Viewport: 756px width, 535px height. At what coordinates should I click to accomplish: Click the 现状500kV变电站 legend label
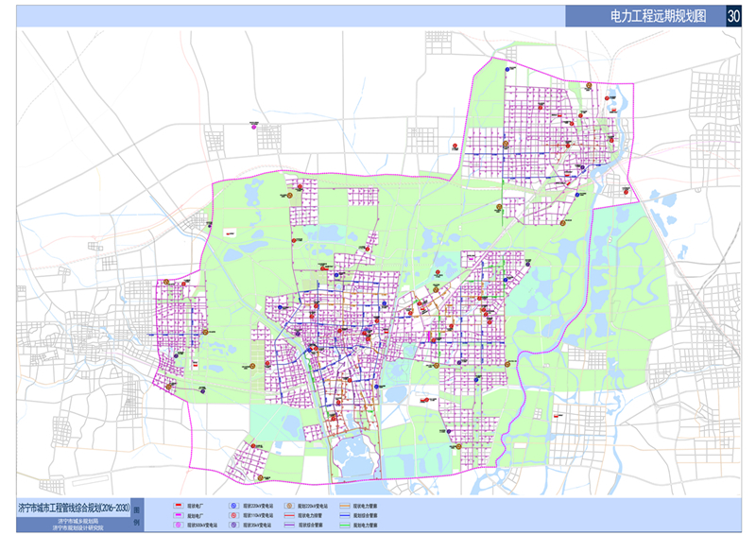pyautogui.click(x=202, y=526)
